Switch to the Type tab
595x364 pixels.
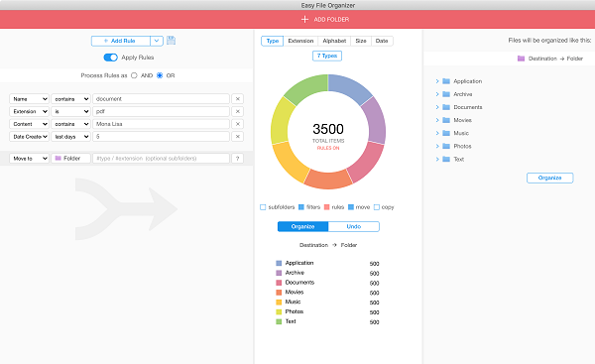coord(272,41)
